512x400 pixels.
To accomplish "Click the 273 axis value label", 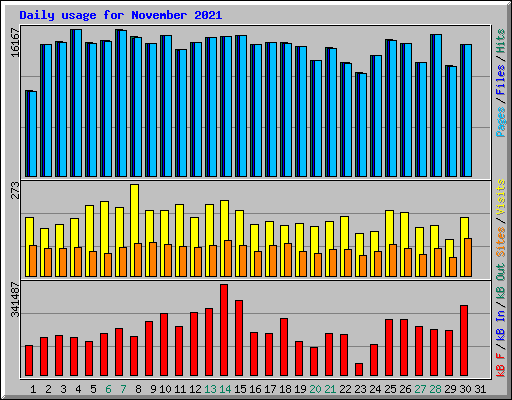I will (15, 190).
